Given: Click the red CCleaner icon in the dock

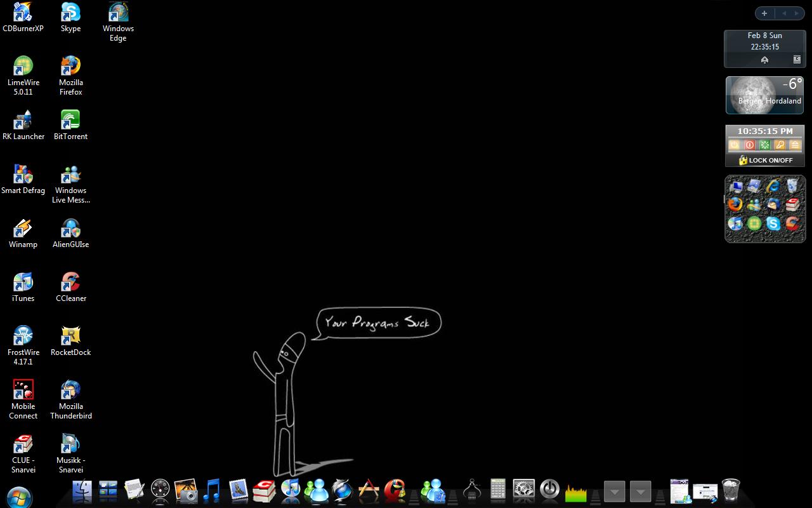Looking at the screenshot, I should tap(395, 490).
